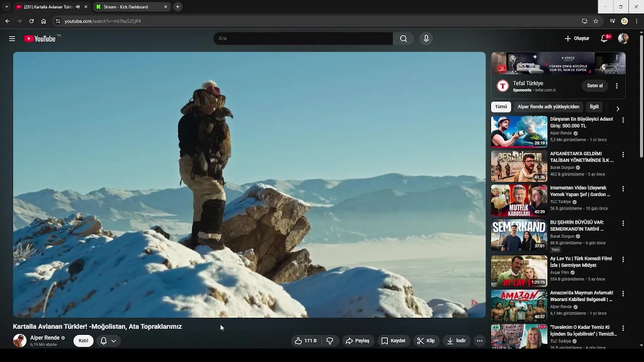This screenshot has width=644, height=362.
Task: Open options for Tuvaletim O Kadar Temiz video
Action: [623, 328]
